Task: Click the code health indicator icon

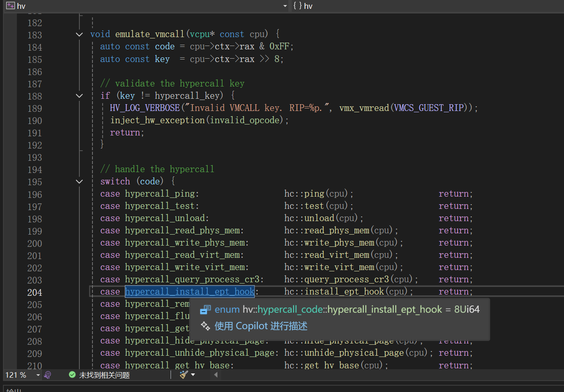Action: point(48,375)
